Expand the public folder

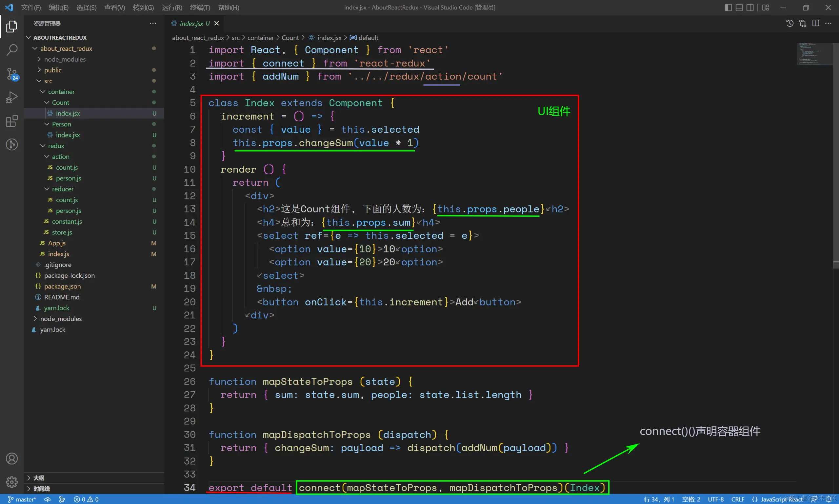[53, 70]
